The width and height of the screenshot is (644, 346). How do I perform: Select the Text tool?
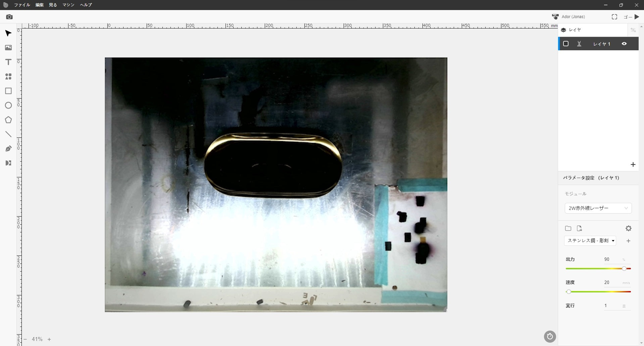pyautogui.click(x=8, y=62)
